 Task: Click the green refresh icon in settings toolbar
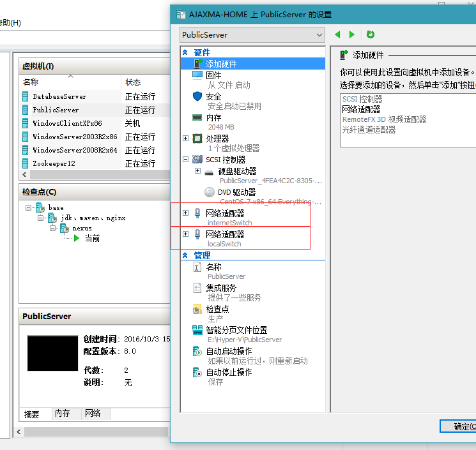click(x=371, y=34)
